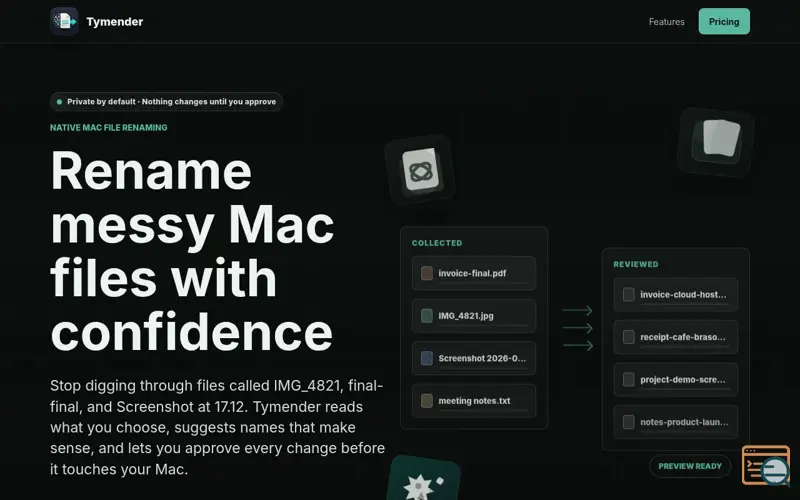Viewport: 800px width, 500px height.
Task: Click the invoice-final.pdf file color icon
Action: [x=427, y=273]
